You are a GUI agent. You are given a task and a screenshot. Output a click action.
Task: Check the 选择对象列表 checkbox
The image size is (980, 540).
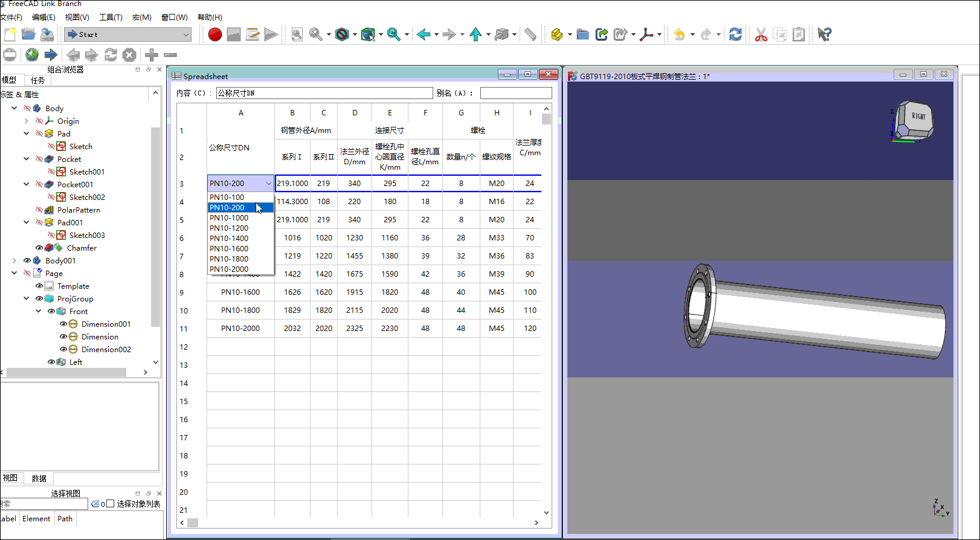tap(111, 504)
